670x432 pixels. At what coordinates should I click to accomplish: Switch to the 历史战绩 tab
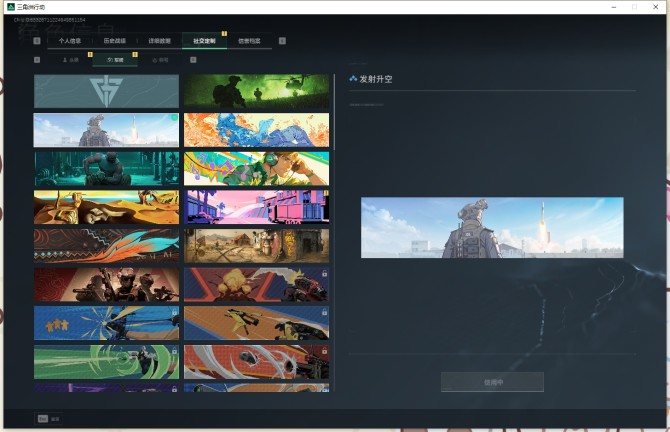(x=115, y=41)
